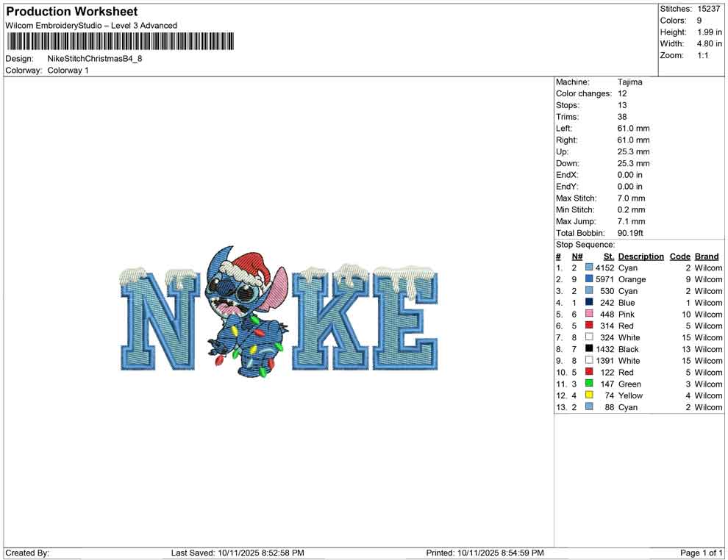Click the Max Stitch value 7.0 mm

(632, 198)
